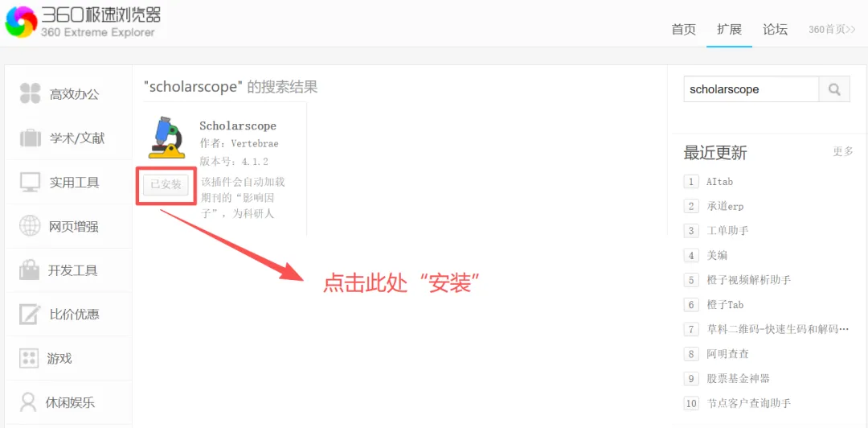Select the 休闲娱乐 category
Viewport: 868px width, 428px height.
pyautogui.click(x=68, y=402)
